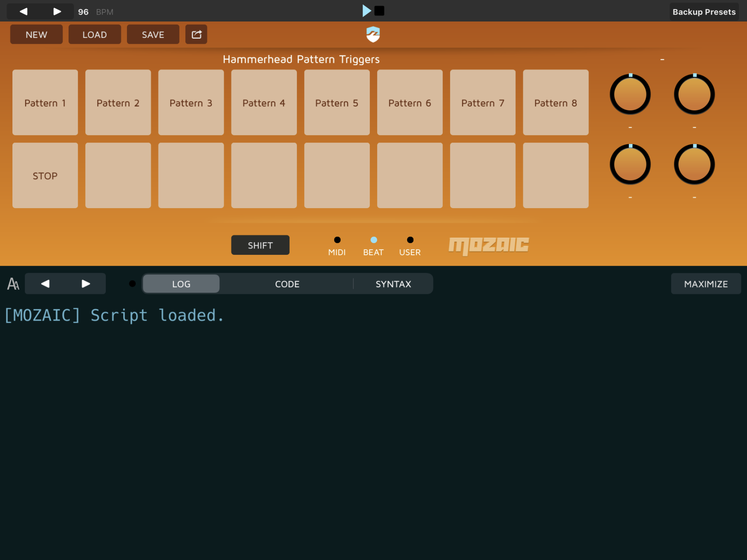This screenshot has width=747, height=560.
Task: Switch to the LOG tab
Action: click(181, 284)
